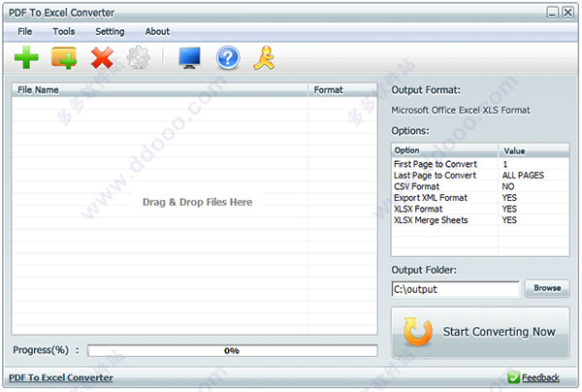Click the Value column header
This screenshot has width=582, height=392.
pyautogui.click(x=533, y=150)
